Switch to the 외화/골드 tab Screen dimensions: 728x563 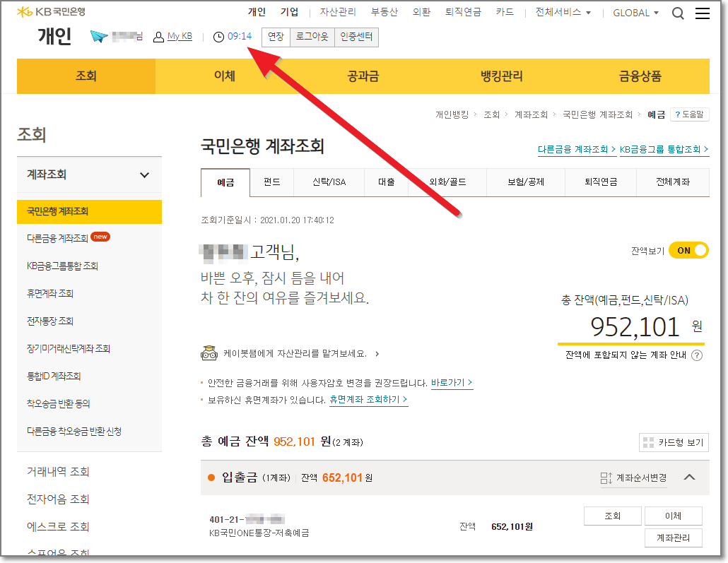coord(447,182)
